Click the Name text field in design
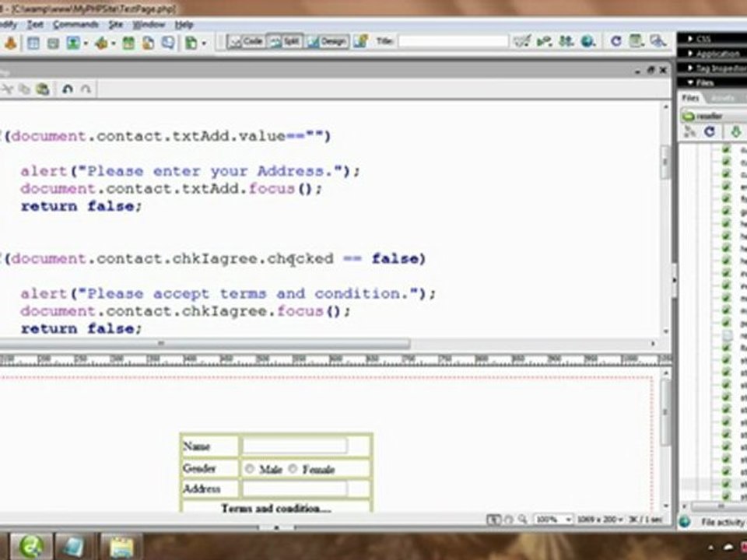The image size is (747, 560). (x=295, y=446)
